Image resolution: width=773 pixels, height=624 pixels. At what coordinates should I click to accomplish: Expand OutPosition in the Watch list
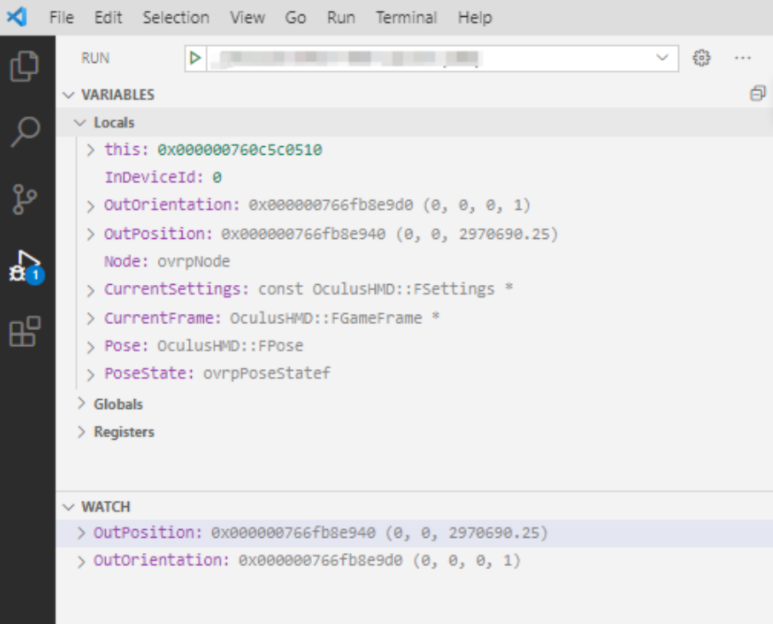[81, 533]
